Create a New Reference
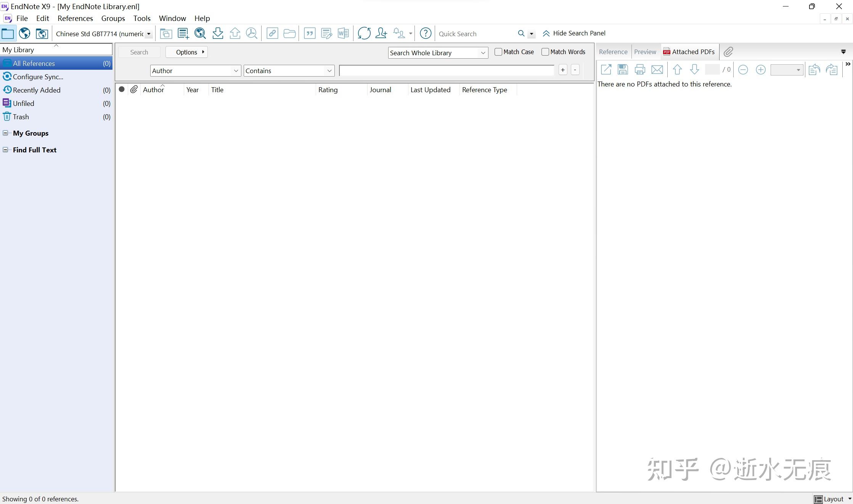This screenshot has height=504, width=853. pos(183,34)
